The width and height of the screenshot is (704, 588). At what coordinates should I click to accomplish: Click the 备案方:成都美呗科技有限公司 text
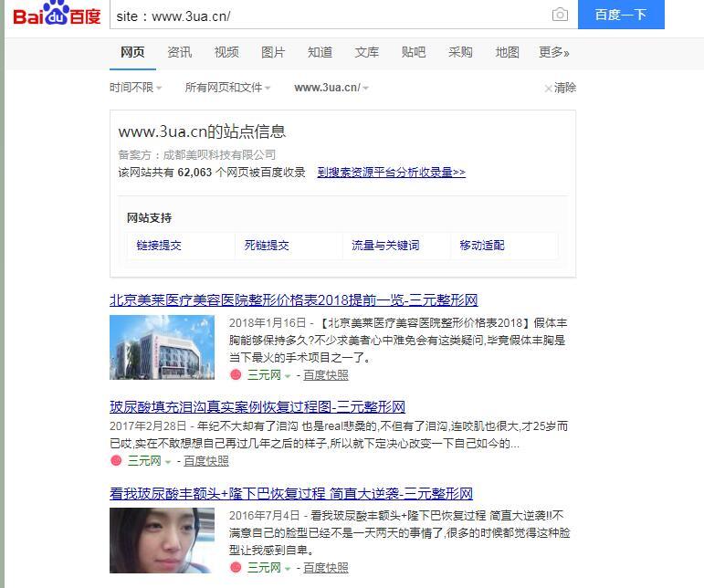(196, 155)
